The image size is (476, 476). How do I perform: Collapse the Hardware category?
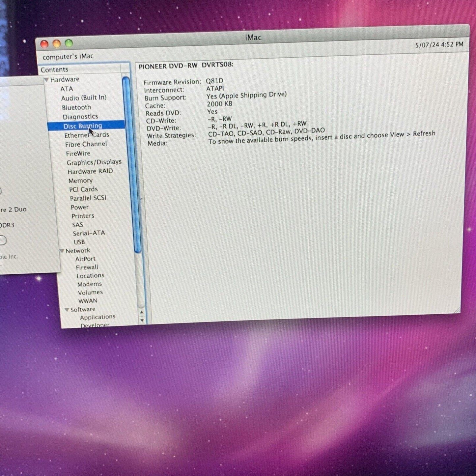tap(46, 79)
